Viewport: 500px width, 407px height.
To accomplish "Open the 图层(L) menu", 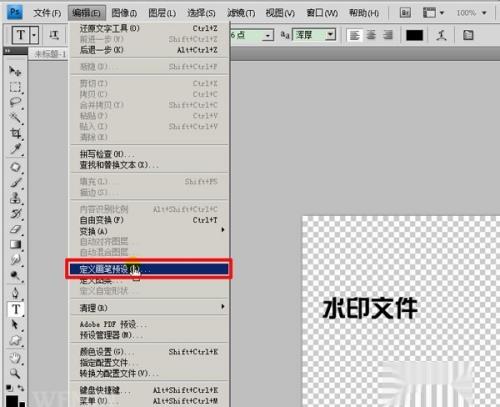I will click(x=162, y=13).
